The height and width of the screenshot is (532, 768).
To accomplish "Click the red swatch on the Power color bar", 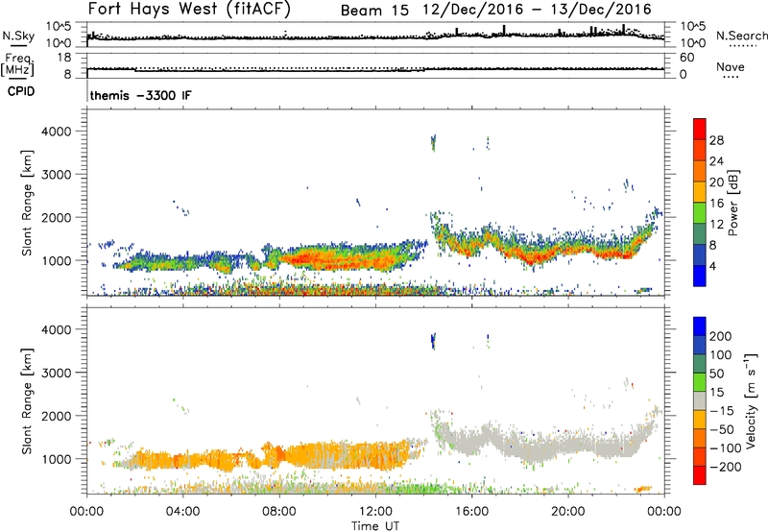I will tap(700, 129).
